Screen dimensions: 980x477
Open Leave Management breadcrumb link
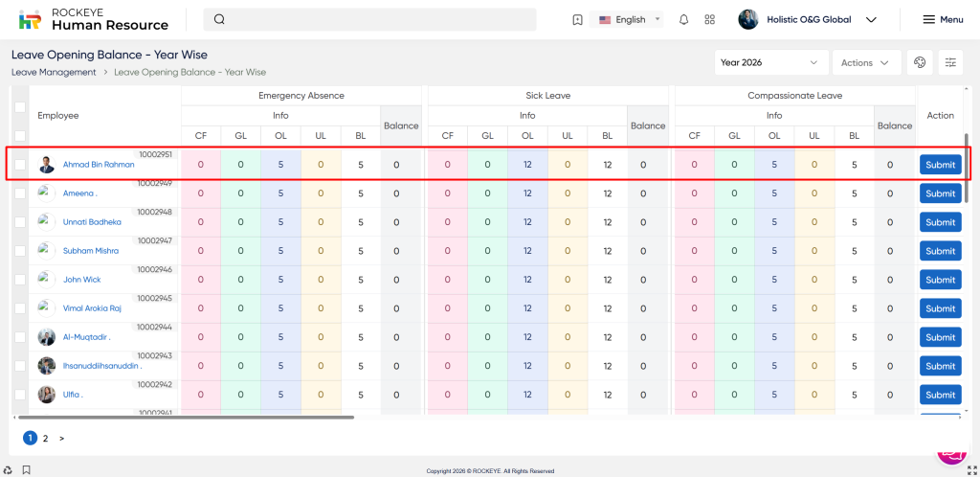pos(54,72)
